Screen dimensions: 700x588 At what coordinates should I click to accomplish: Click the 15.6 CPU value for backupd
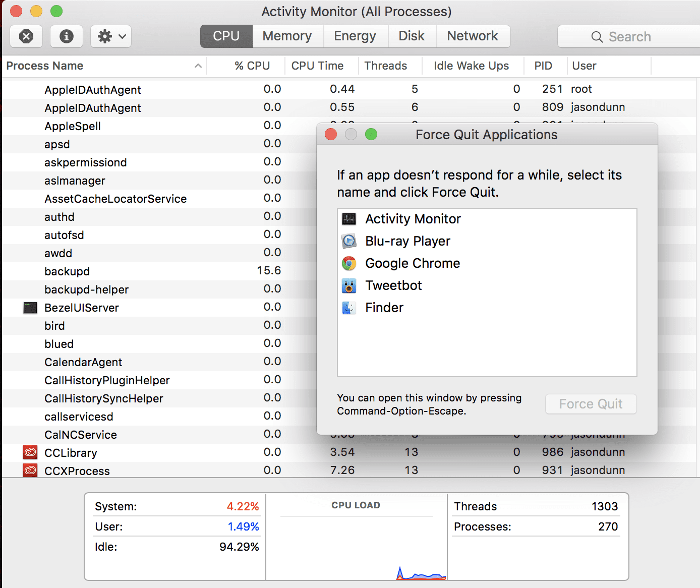(x=269, y=271)
